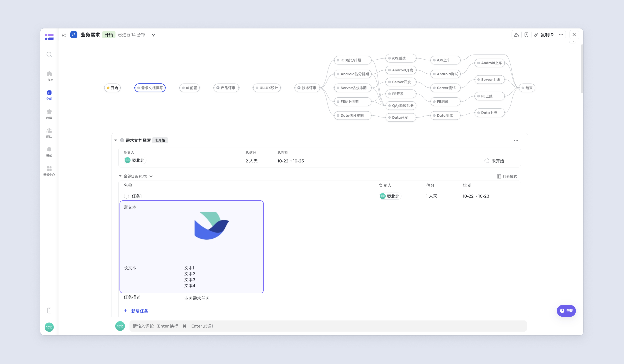Click the 任务1 owner 顾北北 chip

390,196
